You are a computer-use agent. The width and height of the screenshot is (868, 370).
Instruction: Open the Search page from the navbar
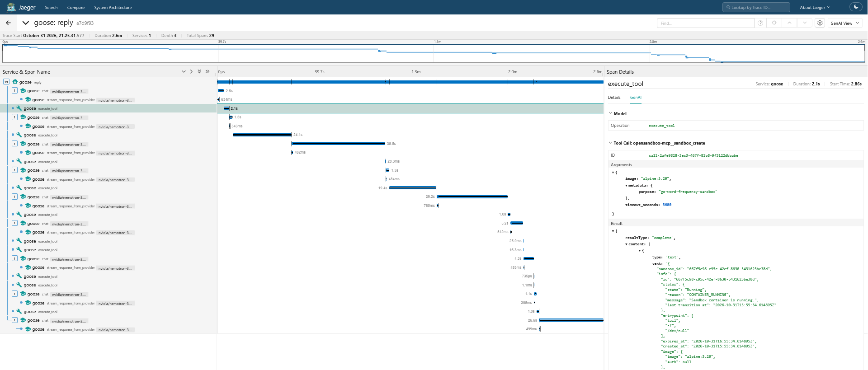pos(51,7)
